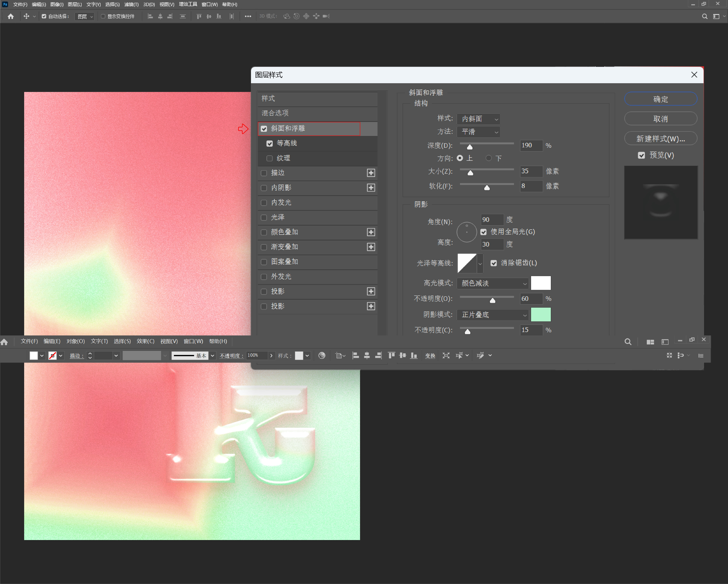The height and width of the screenshot is (584, 728).
Task: Enable the 光泽 effect checkbox
Action: (x=264, y=218)
